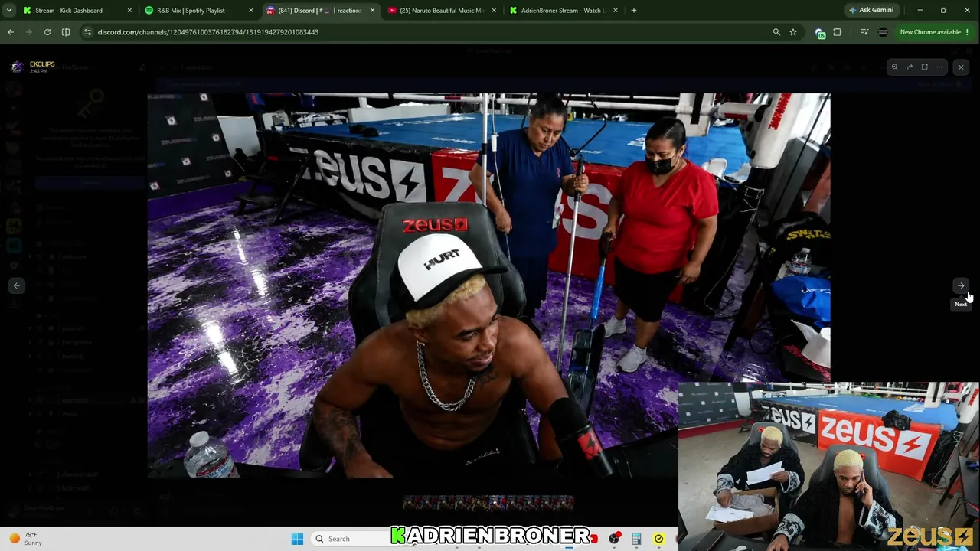Bookmark this page with the star
Viewport: 980px width, 551px height.
click(x=793, y=32)
